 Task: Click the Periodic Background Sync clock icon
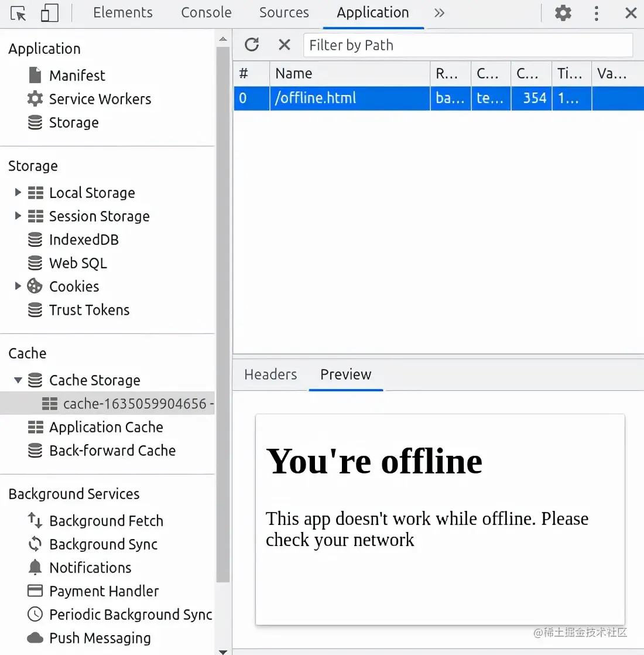pos(35,614)
